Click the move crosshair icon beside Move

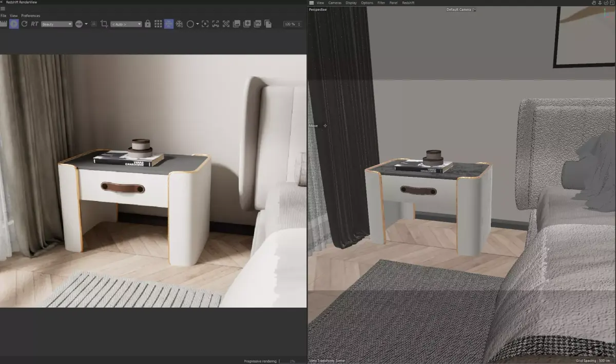click(325, 126)
